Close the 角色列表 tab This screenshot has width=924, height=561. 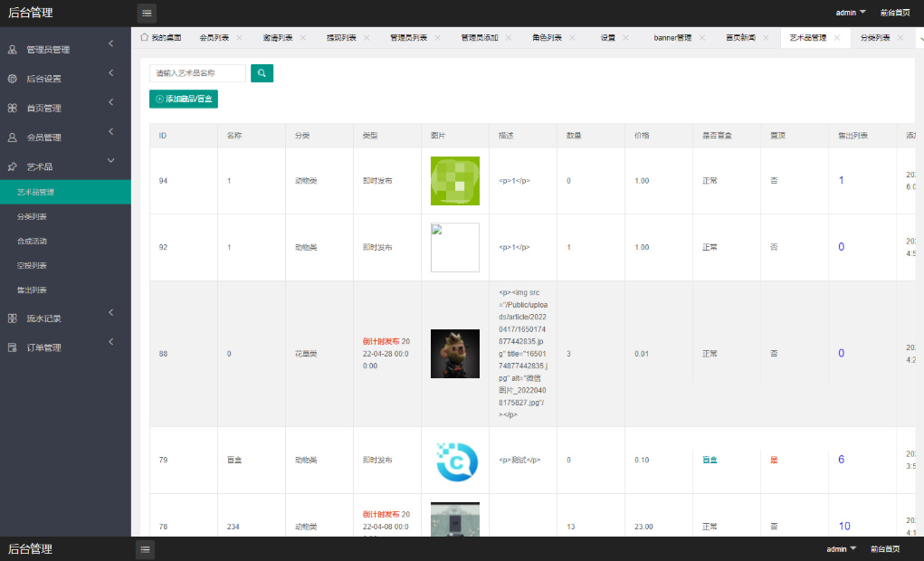click(572, 38)
